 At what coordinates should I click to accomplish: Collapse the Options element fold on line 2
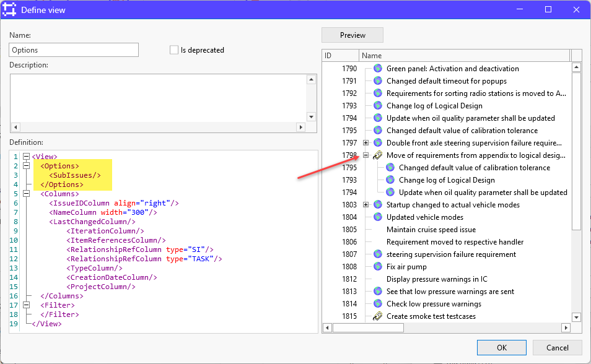(26, 166)
